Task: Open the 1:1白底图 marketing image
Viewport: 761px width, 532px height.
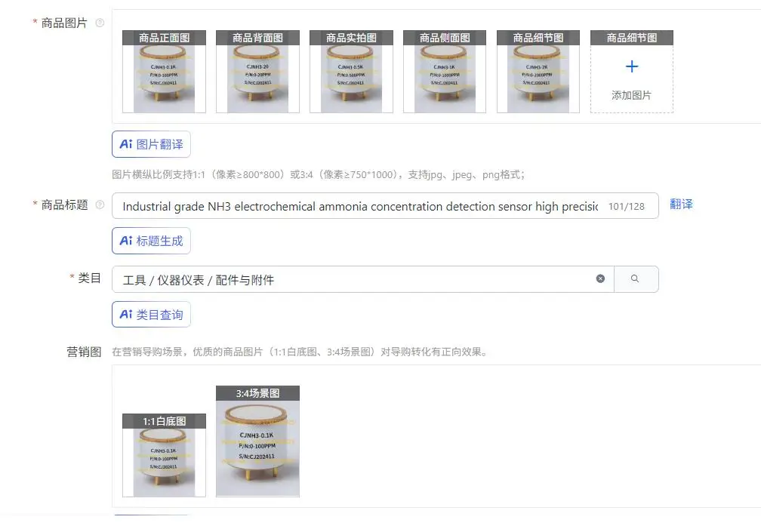Action: [x=164, y=455]
